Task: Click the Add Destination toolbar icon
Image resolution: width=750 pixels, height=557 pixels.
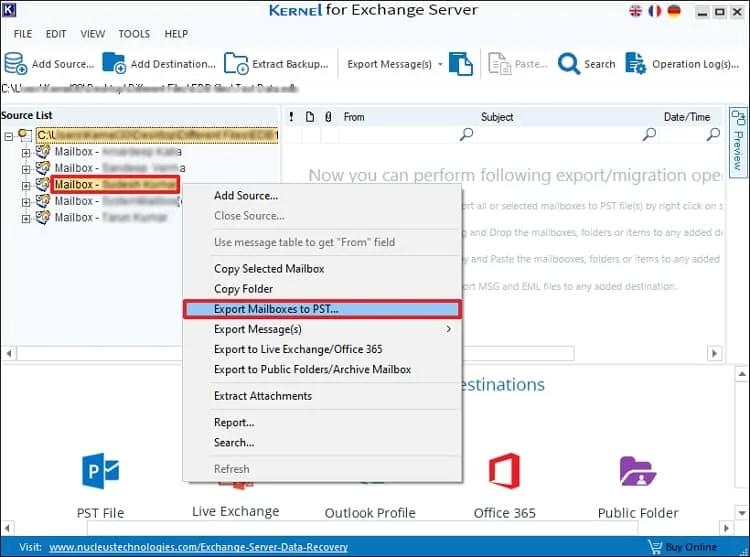Action: tap(114, 63)
